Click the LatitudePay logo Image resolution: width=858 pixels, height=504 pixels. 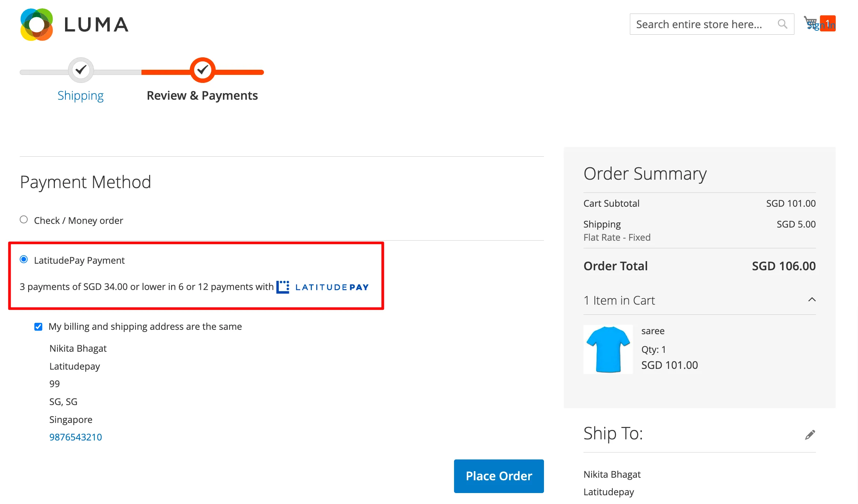tap(322, 287)
